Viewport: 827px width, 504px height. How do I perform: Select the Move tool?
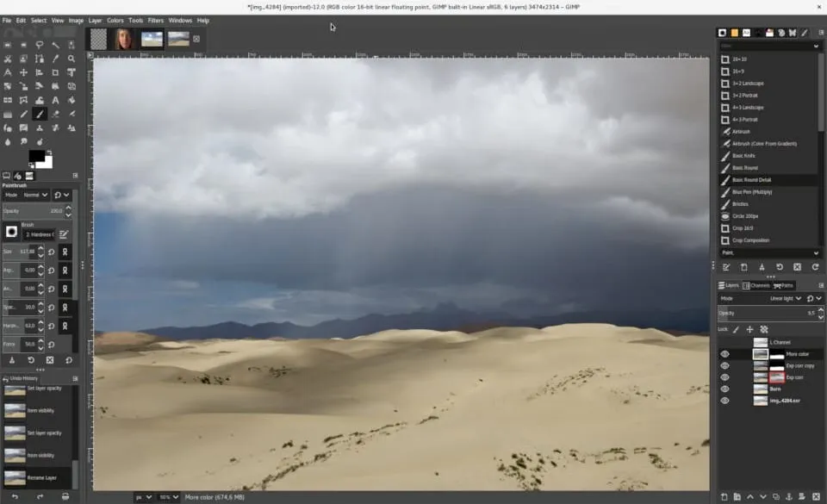click(x=22, y=72)
